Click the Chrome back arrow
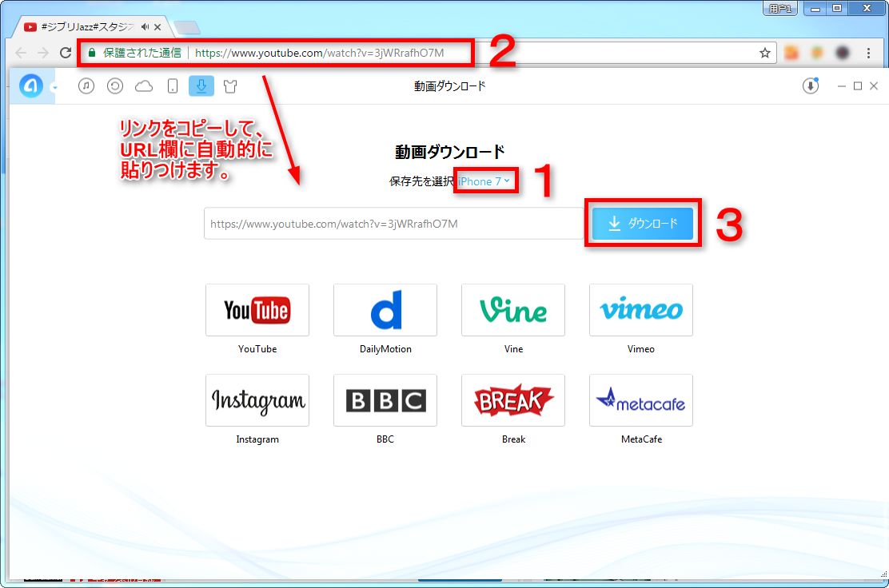Viewport: 889px width, 588px height. tap(21, 53)
